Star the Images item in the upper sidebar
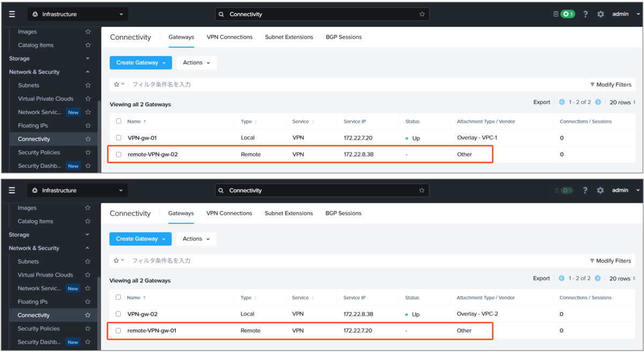The image size is (644, 352). (88, 32)
